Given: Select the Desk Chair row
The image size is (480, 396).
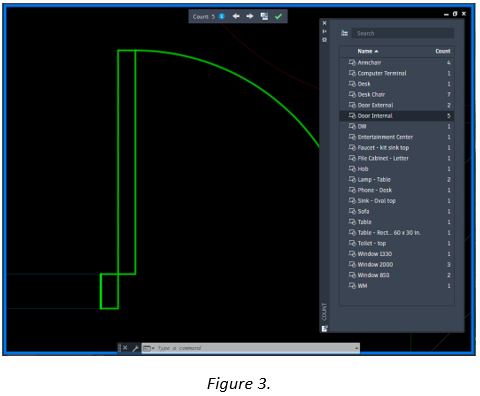Looking at the screenshot, I should pos(397,94).
